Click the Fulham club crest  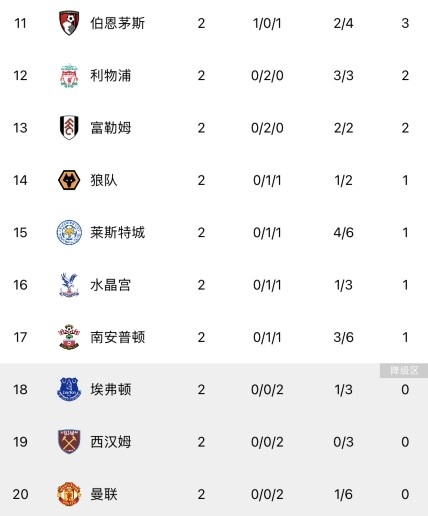pos(69,128)
